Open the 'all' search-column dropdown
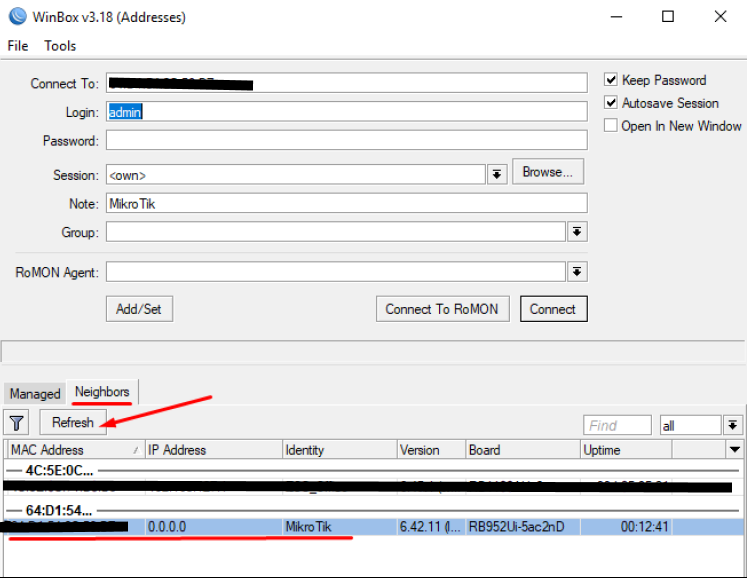The width and height of the screenshot is (747, 578). [x=733, y=425]
